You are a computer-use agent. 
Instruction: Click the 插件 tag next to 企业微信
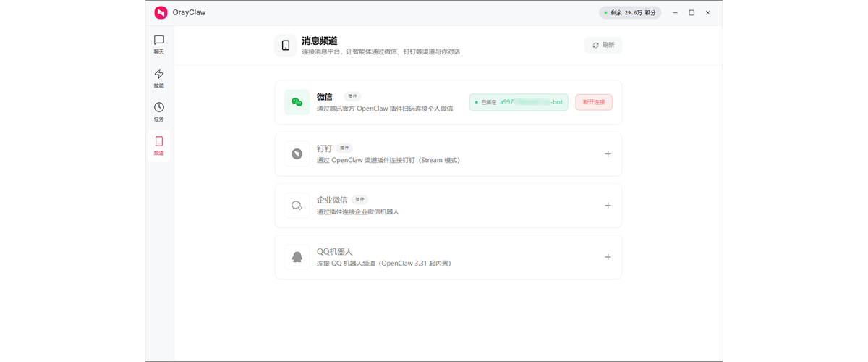(x=360, y=199)
